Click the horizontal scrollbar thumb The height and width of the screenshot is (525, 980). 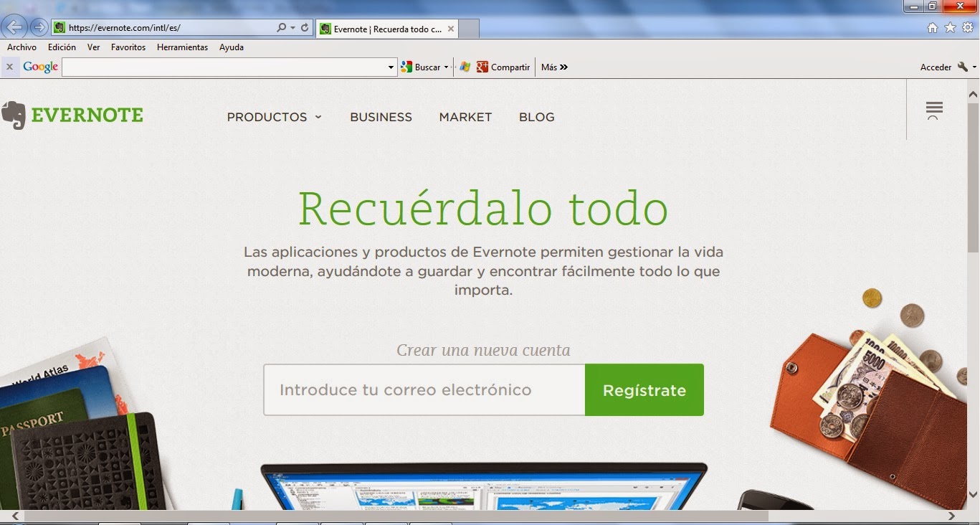point(396,516)
